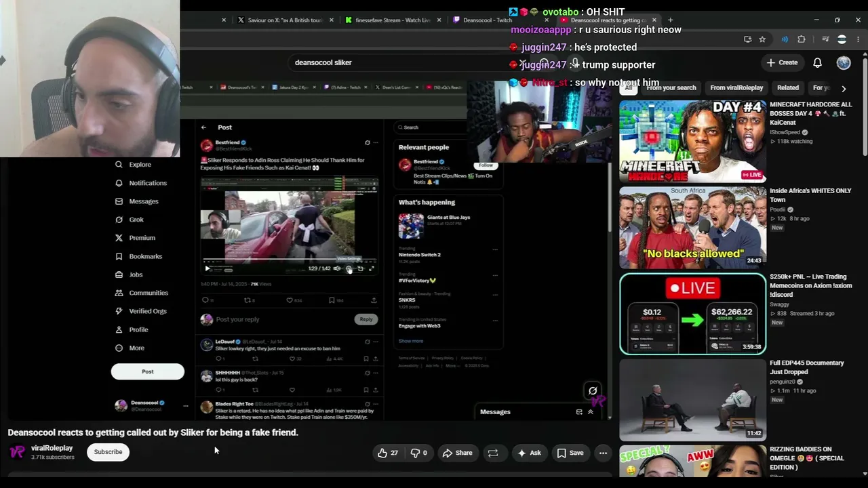The width and height of the screenshot is (868, 488).
Task: Switch to the 'Deansocool - Twitch' browser tab
Action: pos(487,20)
